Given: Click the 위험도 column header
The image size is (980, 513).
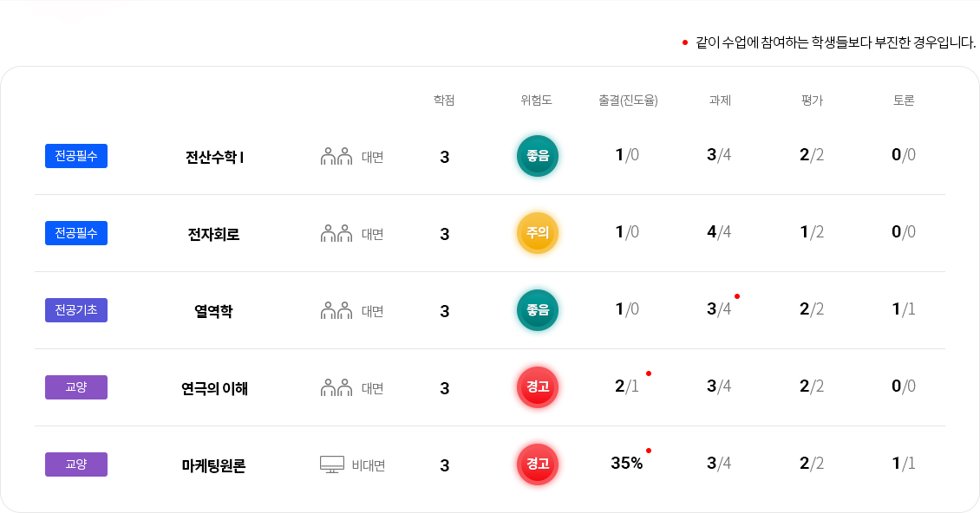Looking at the screenshot, I should [x=536, y=101].
